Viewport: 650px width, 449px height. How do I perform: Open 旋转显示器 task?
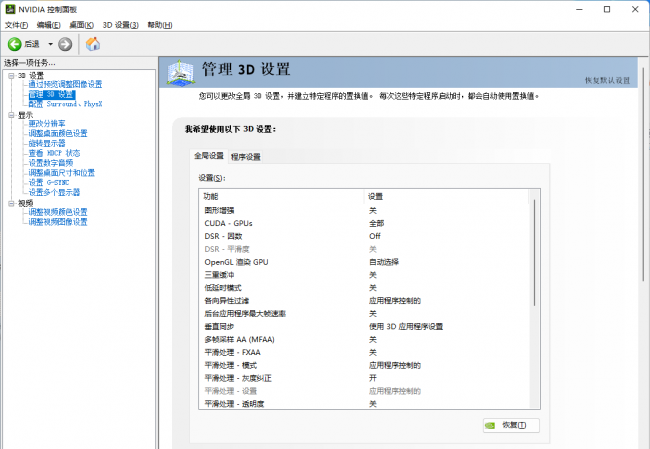click(47, 143)
